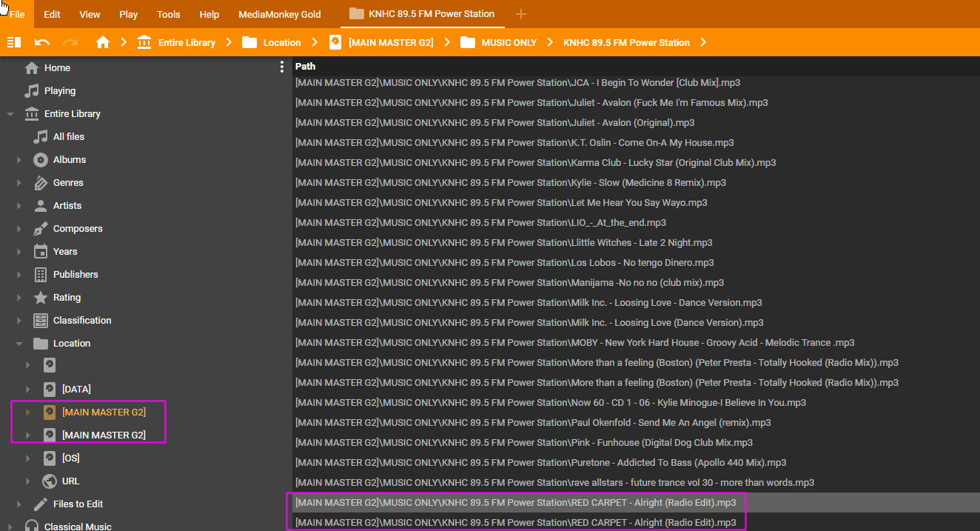Open a new tab with plus button

pyautogui.click(x=521, y=14)
